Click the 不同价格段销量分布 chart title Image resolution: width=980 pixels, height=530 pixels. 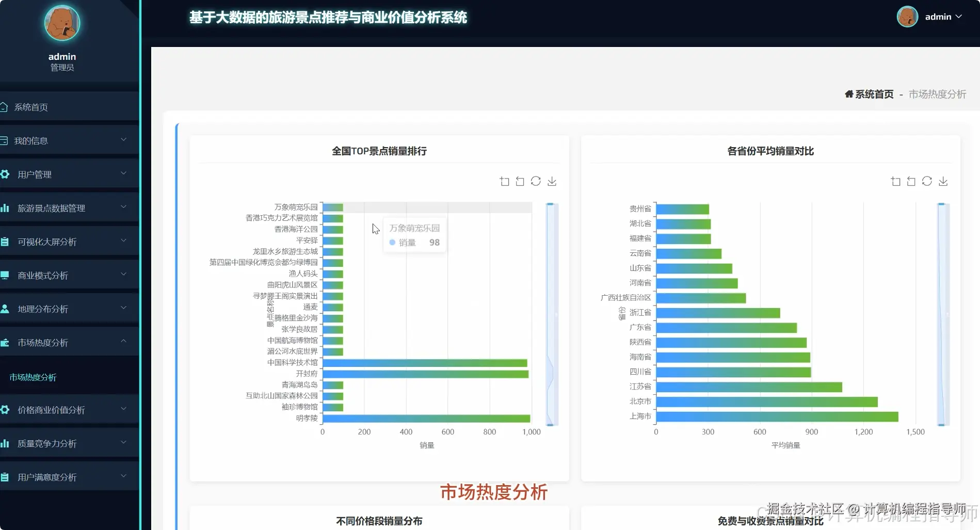tap(379, 521)
